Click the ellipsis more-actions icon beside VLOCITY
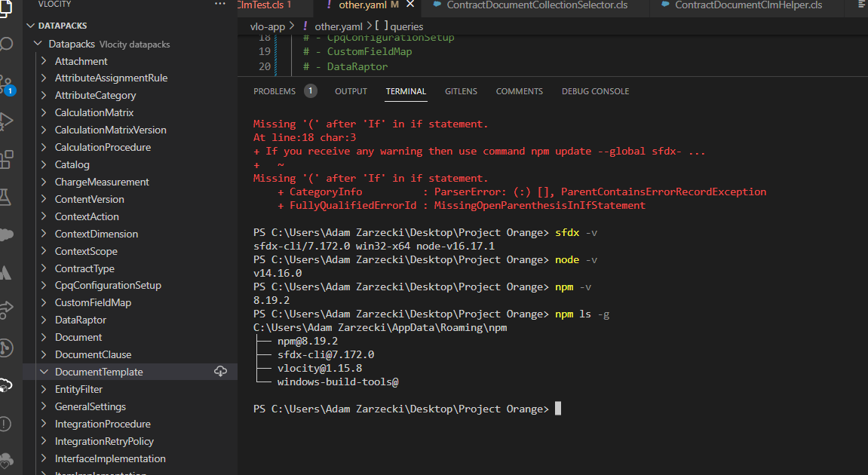Viewport: 868px width, 475px height. click(219, 5)
